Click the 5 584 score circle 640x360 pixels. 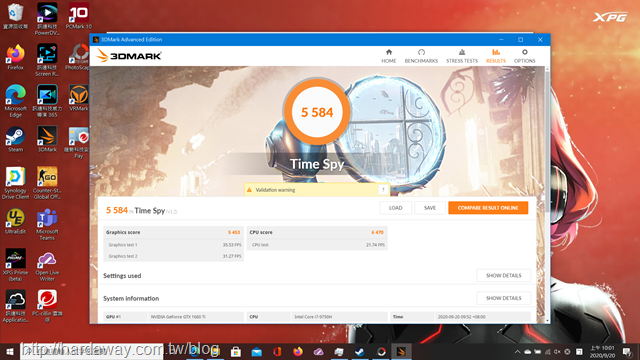[317, 112]
